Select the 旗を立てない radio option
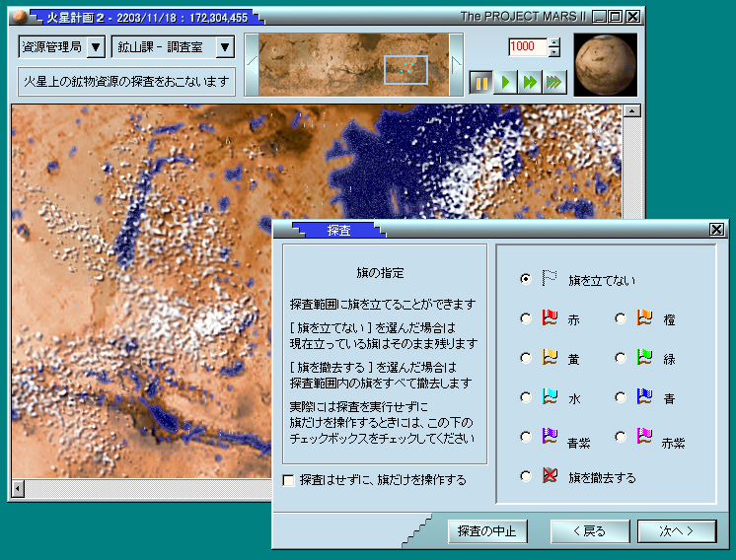The height and width of the screenshot is (560, 736). pos(526,279)
